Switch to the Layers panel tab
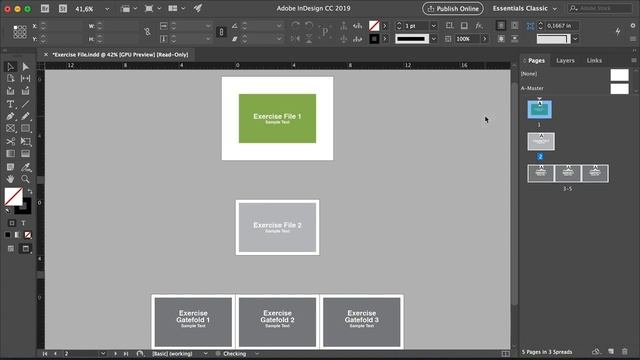This screenshot has height=360, width=640. tap(565, 60)
